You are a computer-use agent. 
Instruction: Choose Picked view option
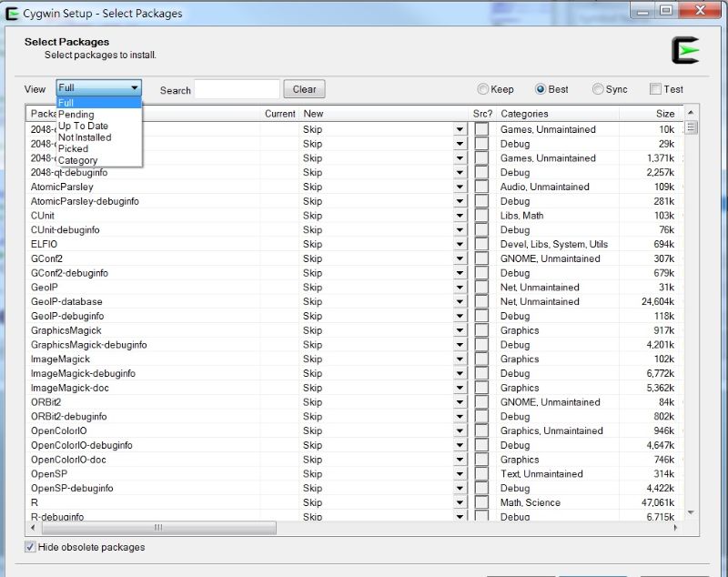coord(99,148)
